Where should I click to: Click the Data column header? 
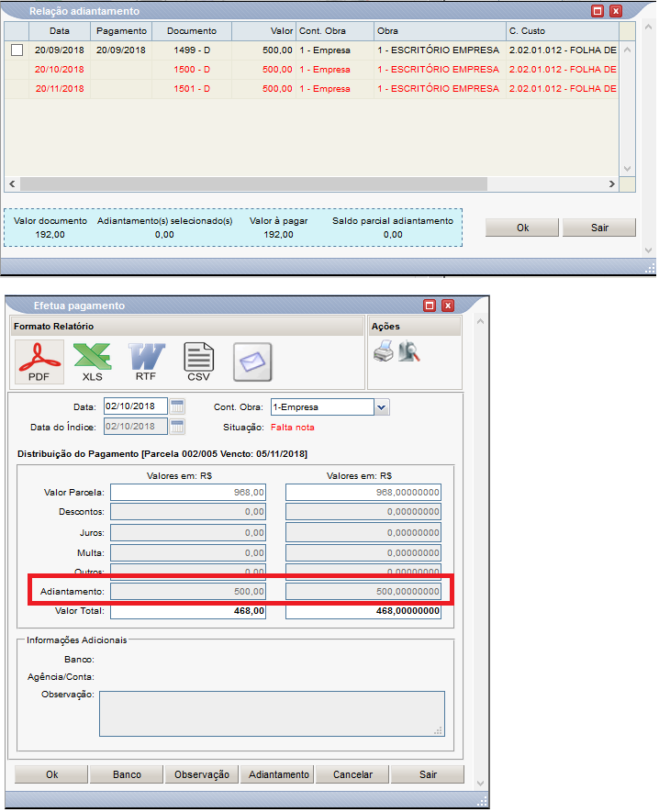[60, 31]
